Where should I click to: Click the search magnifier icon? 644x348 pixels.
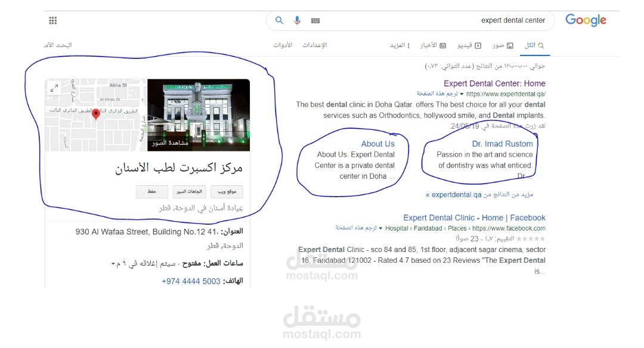279,20
